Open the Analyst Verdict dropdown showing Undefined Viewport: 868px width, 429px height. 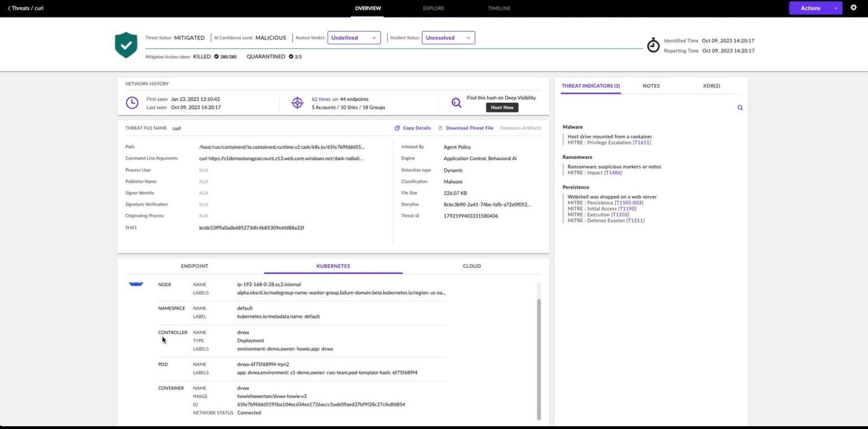click(x=353, y=37)
